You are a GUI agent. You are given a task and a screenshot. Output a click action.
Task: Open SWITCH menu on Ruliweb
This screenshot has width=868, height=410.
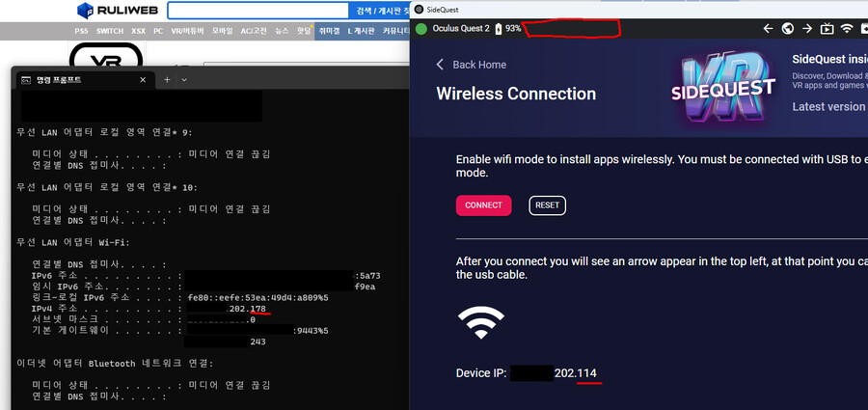[x=110, y=31]
